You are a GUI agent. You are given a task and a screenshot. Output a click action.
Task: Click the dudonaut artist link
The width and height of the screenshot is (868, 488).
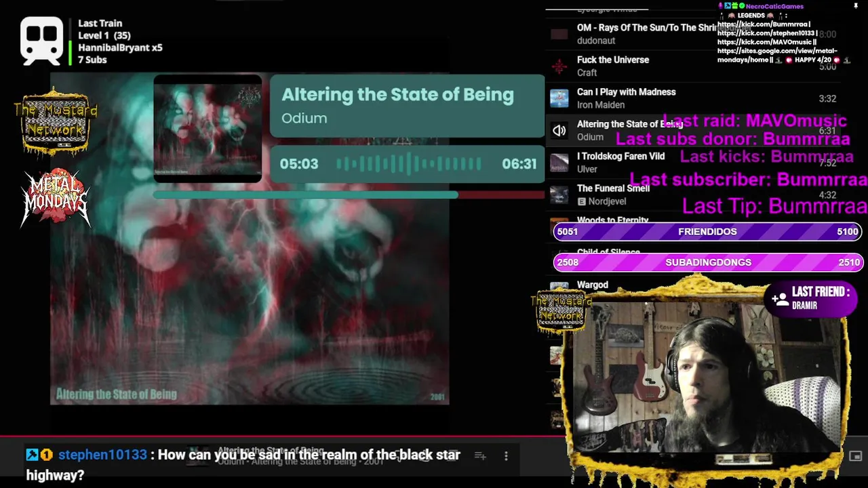(x=595, y=41)
